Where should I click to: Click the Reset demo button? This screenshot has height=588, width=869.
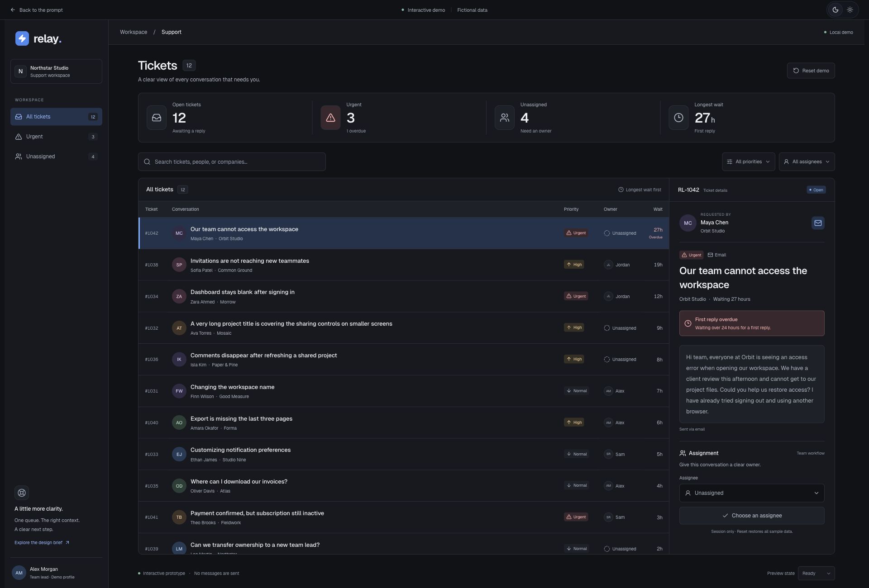(x=811, y=71)
